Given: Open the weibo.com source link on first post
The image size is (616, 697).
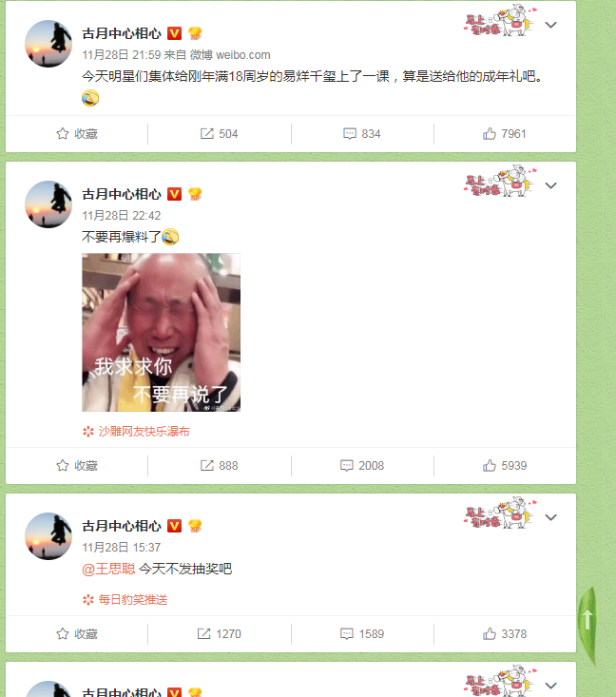Looking at the screenshot, I should (243, 55).
